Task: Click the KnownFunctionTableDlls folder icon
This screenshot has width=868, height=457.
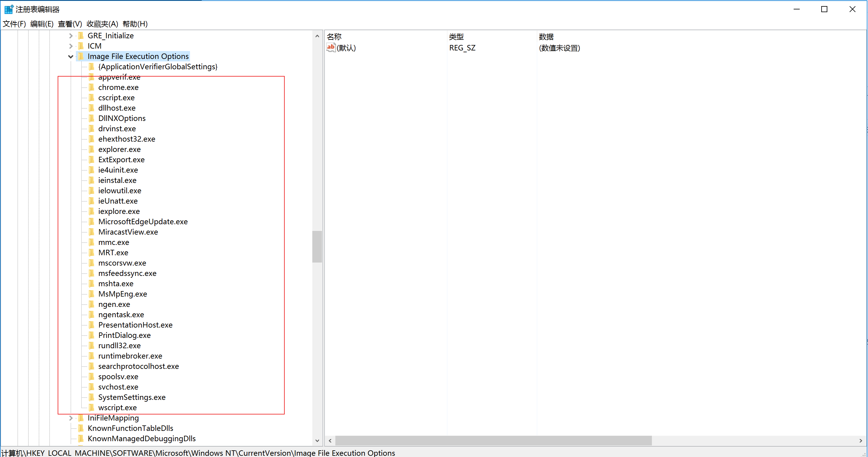Action: coord(81,428)
